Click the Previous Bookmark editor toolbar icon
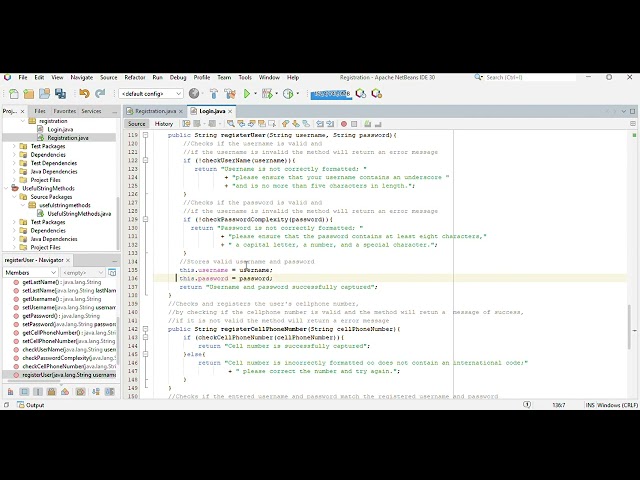640x480 pixels. tap(285, 124)
